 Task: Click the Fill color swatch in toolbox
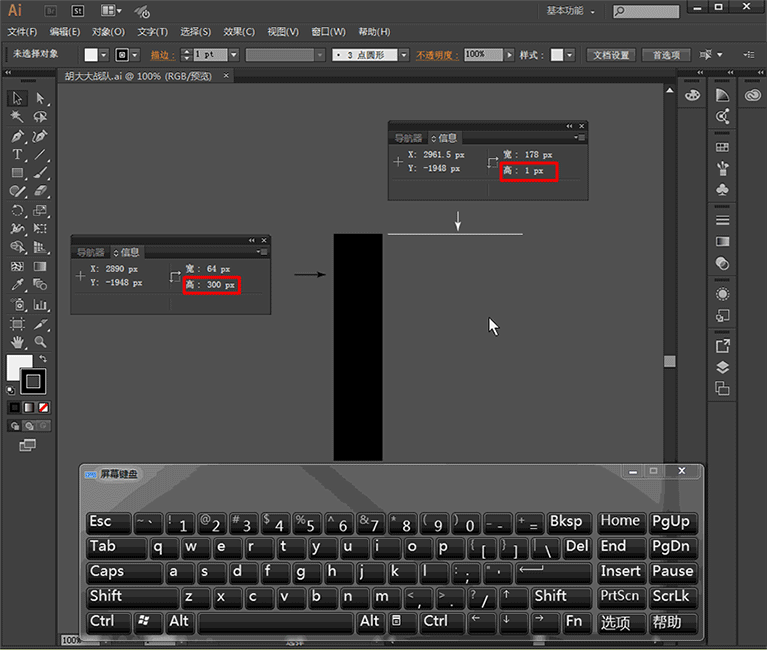[19, 367]
